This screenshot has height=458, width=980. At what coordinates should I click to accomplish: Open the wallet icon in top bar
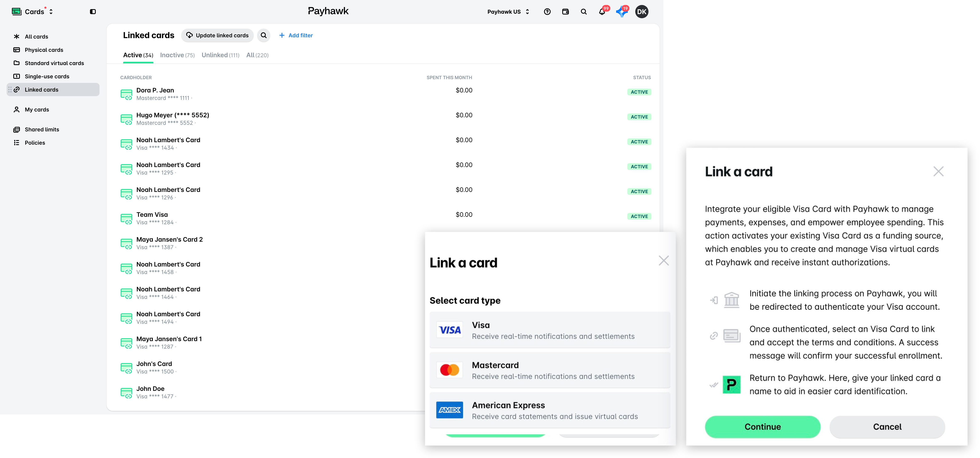(565, 12)
